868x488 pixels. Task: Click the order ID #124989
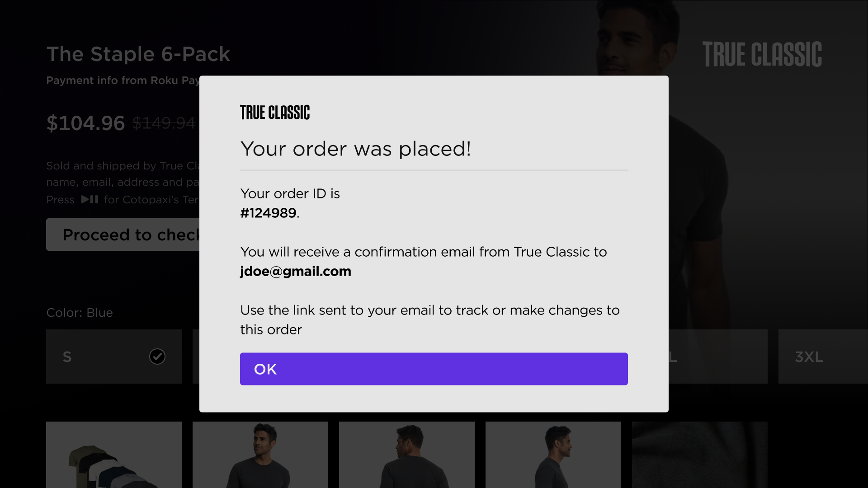(x=269, y=213)
